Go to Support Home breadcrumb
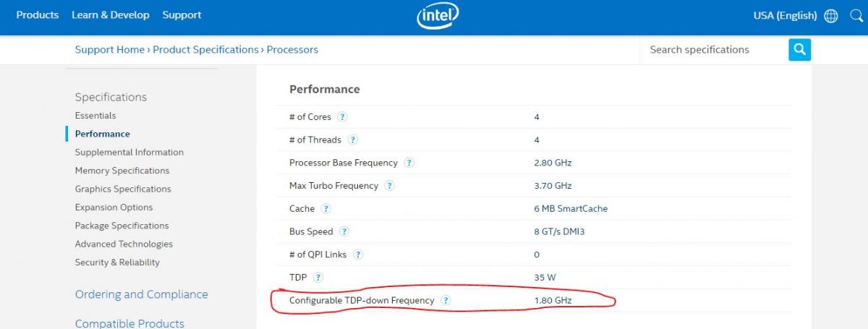Image resolution: width=868 pixels, height=329 pixels. (x=110, y=50)
